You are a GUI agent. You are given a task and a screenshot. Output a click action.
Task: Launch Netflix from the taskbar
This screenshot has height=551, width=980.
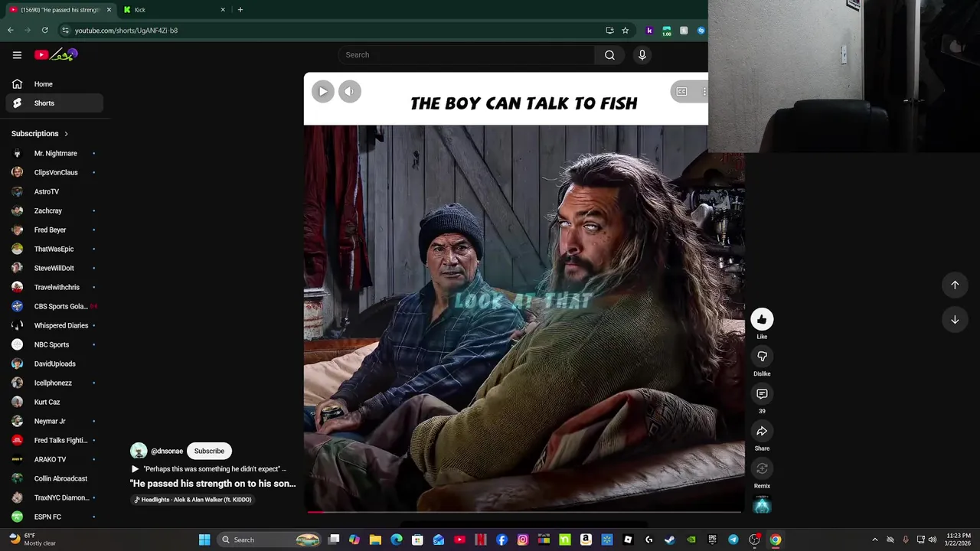point(481,540)
